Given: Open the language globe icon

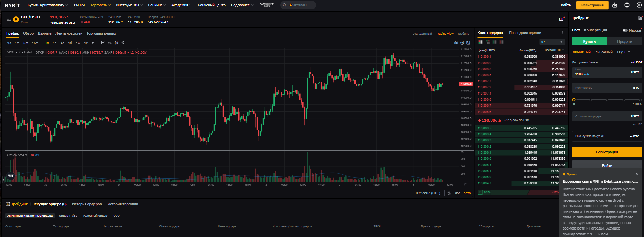Looking at the screenshot, I should (627, 5).
